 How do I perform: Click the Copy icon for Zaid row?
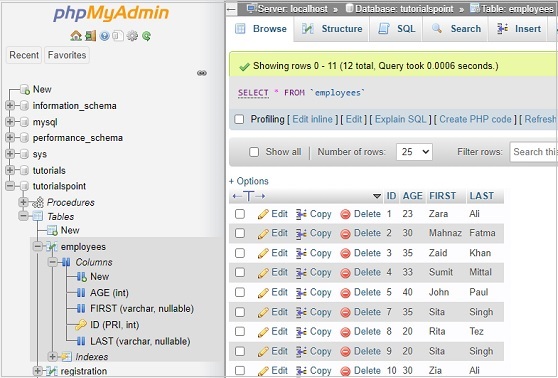coord(301,253)
